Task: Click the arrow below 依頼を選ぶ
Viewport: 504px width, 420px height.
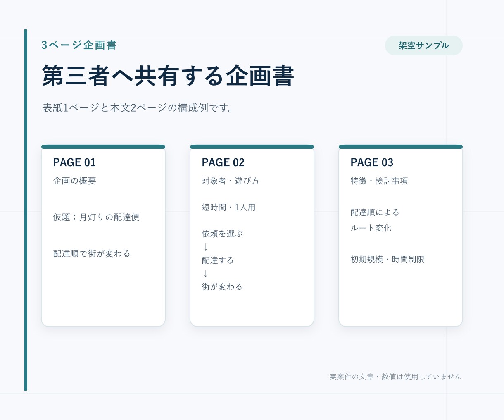Action: tap(206, 247)
